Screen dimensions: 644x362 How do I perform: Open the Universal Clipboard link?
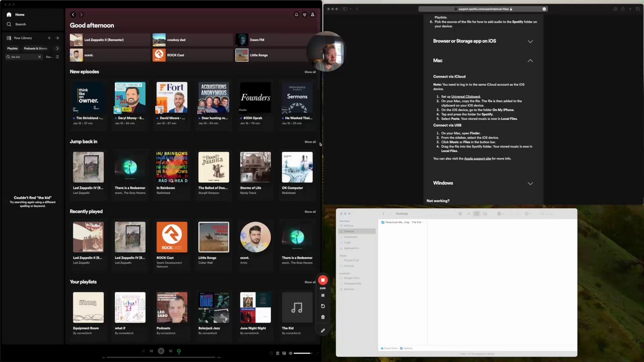(x=465, y=97)
